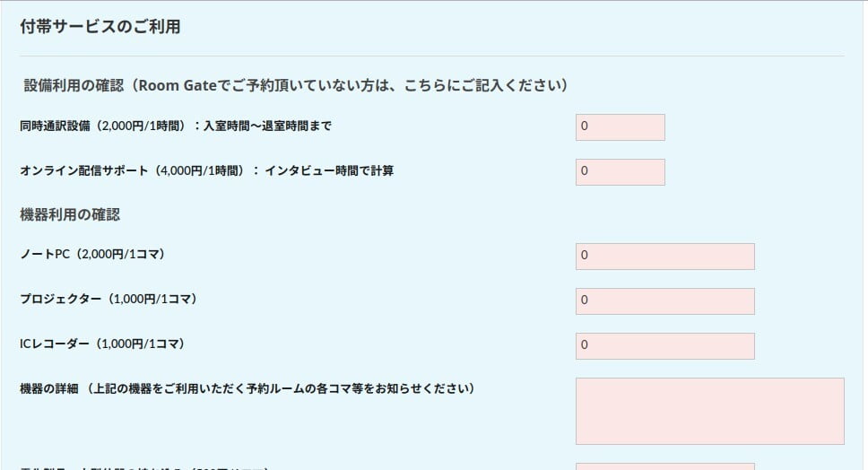The width and height of the screenshot is (868, 470).
Task: Click the オンライン配信サポート（4,000円/1時間）label
Action: [x=132, y=171]
